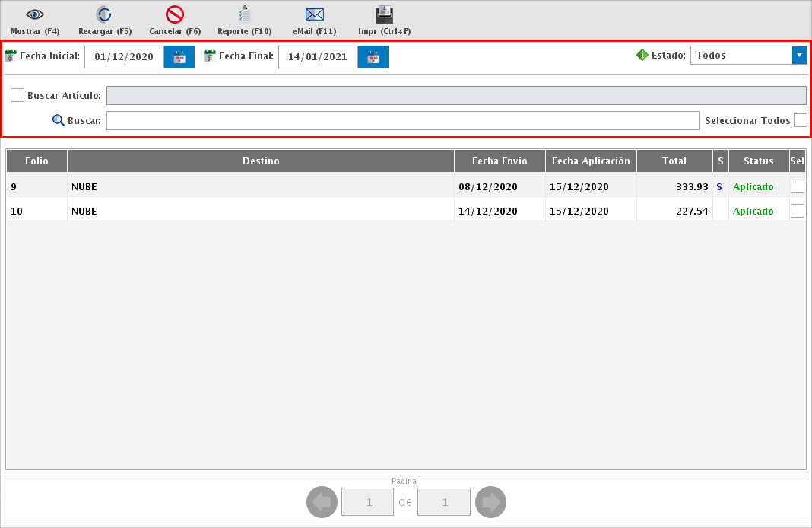Go to previous page with left arrow
The image size is (812, 528).
tap(322, 502)
